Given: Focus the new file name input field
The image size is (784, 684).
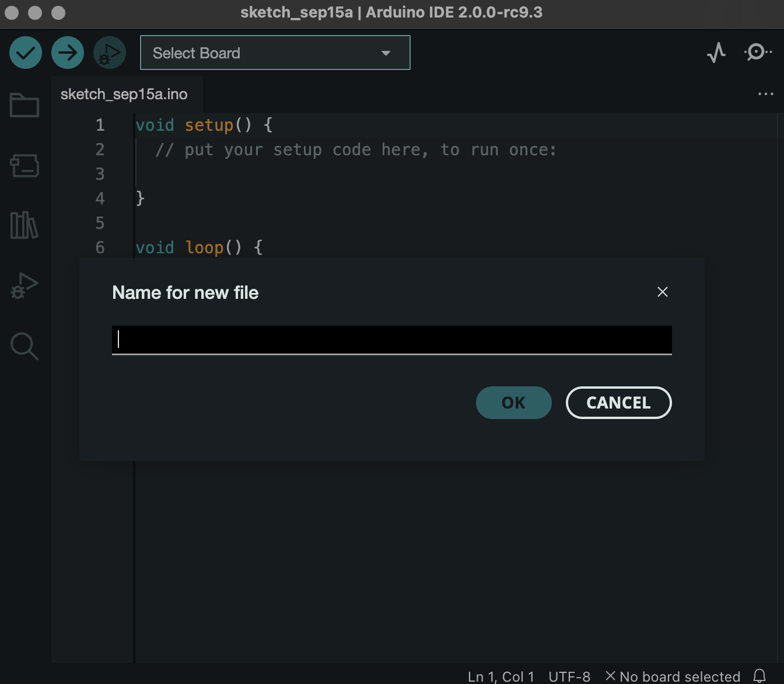Looking at the screenshot, I should pyautogui.click(x=392, y=340).
